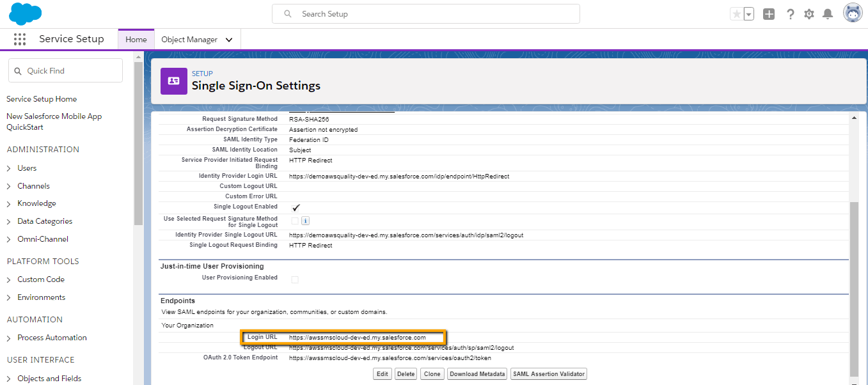Viewport: 868px width, 385px height.
Task: Click the Delete button
Action: coord(406,374)
